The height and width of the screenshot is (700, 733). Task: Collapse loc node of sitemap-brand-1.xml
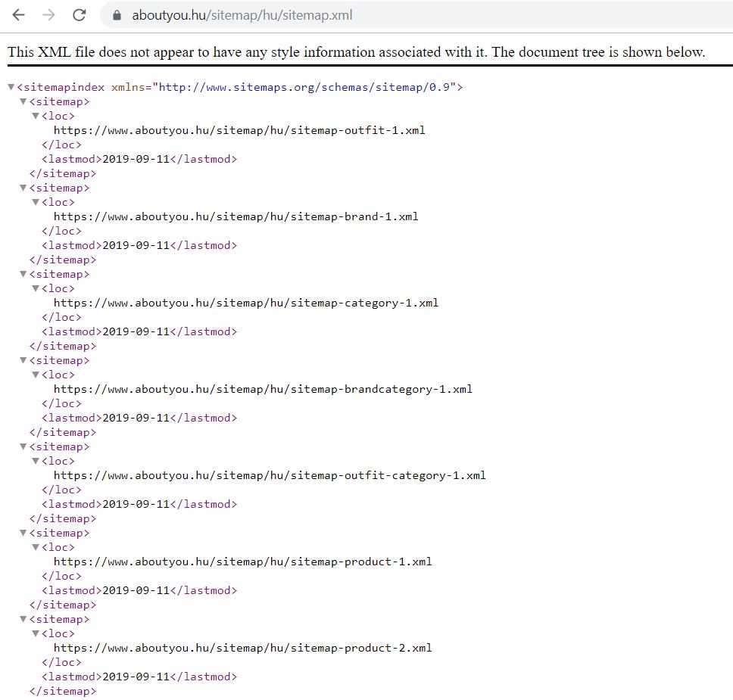36,202
